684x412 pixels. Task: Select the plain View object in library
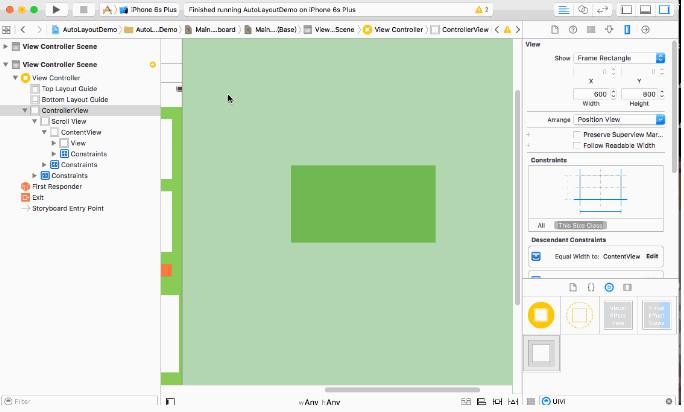[541, 352]
